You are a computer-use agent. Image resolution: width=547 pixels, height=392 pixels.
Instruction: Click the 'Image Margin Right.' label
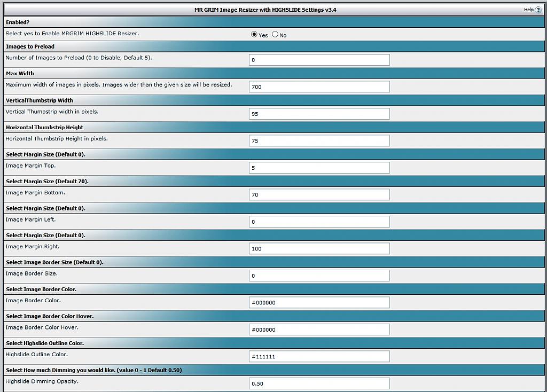point(33,247)
